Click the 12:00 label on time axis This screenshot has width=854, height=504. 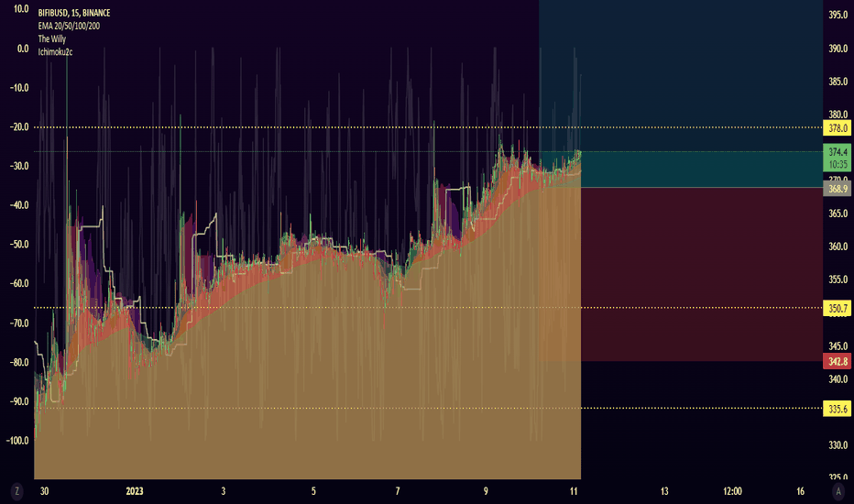(x=732, y=491)
